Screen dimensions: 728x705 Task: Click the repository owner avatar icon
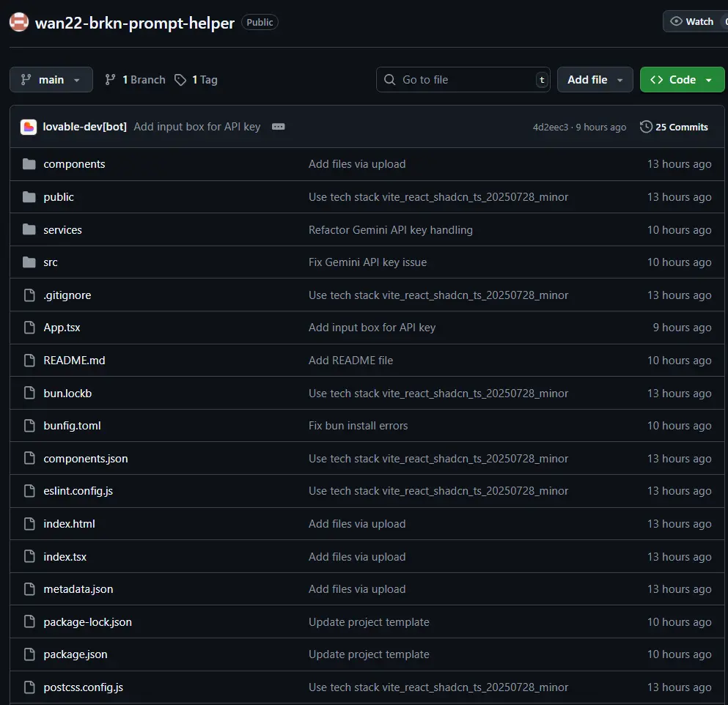tap(19, 22)
